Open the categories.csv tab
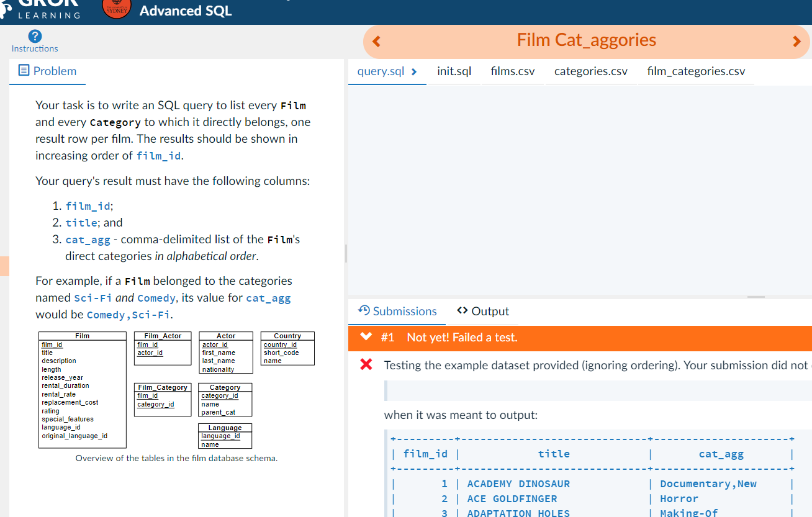 point(590,71)
